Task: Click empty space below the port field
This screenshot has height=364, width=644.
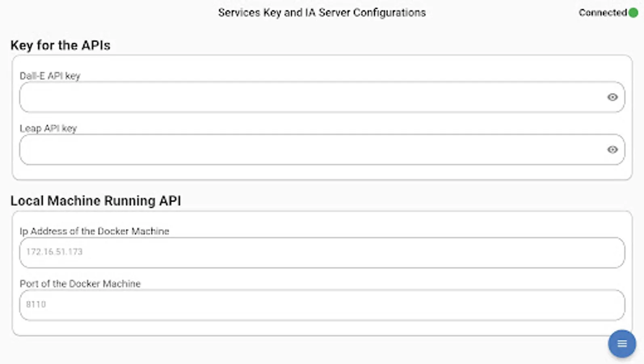Action: 322,328
